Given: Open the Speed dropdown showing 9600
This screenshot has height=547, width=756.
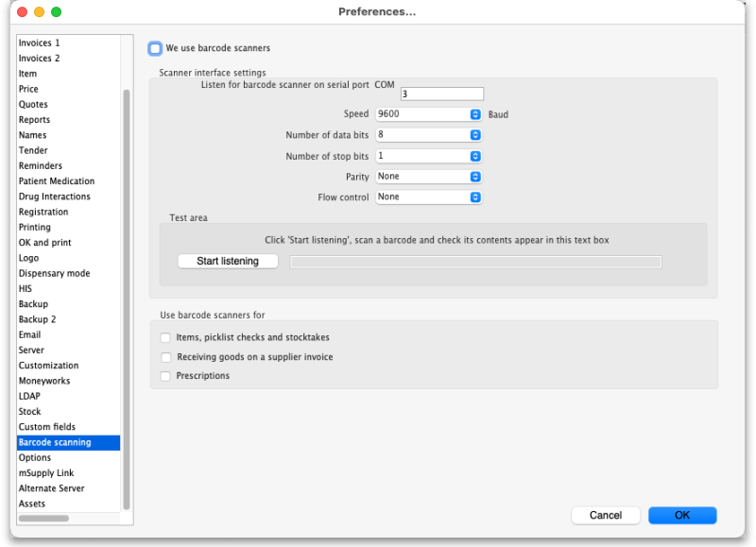Looking at the screenshot, I should click(x=428, y=114).
